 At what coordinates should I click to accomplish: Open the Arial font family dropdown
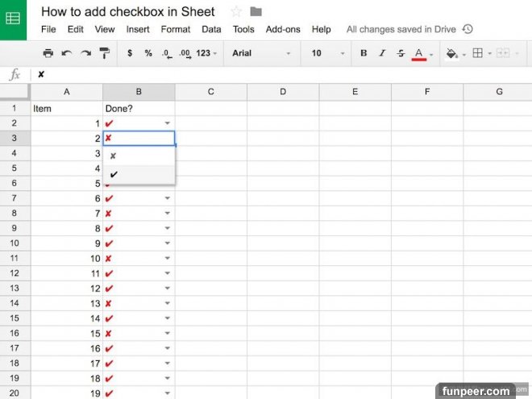[x=261, y=53]
